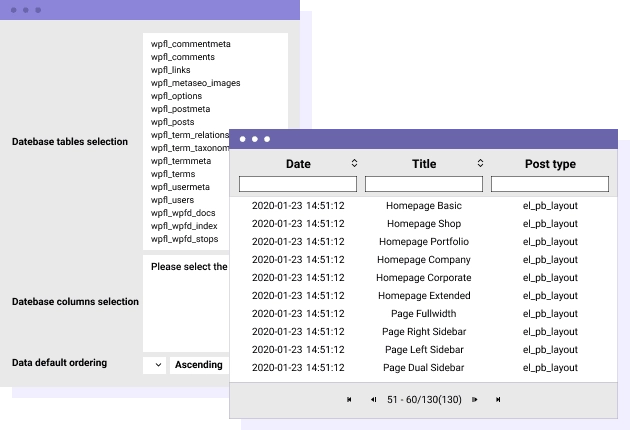Select wpfl_terms in the tables list
This screenshot has height=430, width=630.
coord(173,174)
